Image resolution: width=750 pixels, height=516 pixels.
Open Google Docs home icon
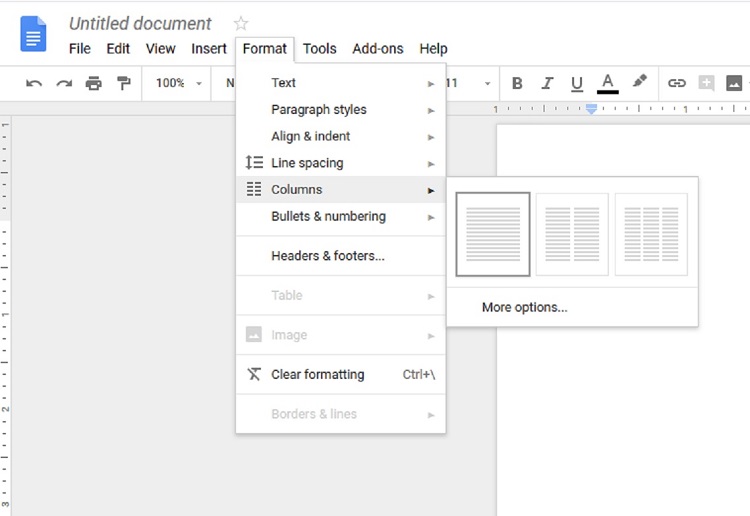click(x=34, y=34)
